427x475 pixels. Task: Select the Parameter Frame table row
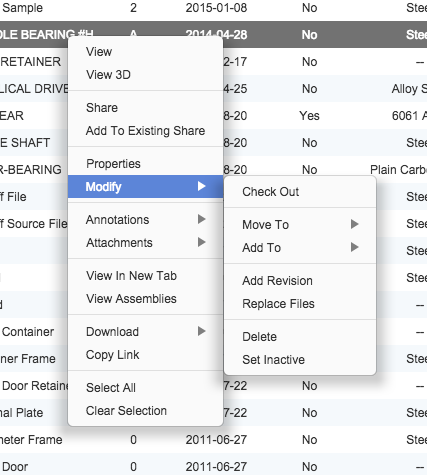tap(213, 440)
